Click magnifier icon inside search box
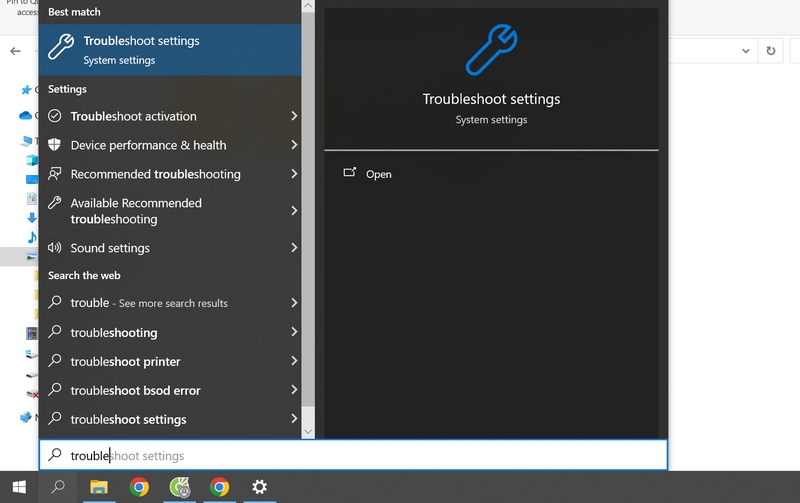 55,455
